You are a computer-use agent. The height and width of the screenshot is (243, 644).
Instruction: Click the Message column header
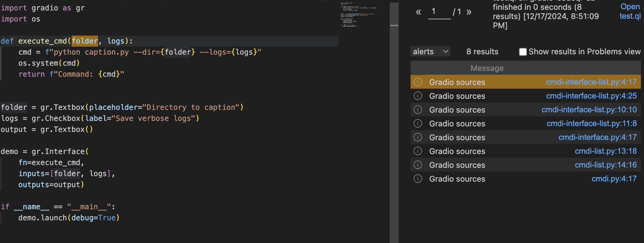(x=487, y=68)
